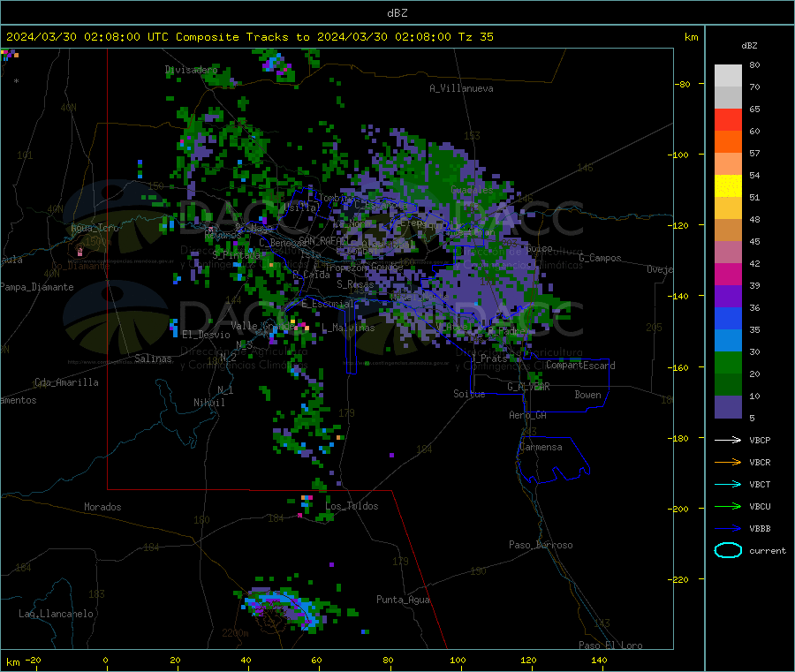This screenshot has height=672, width=795.
Task: Pick the slate purple 5-10 dBZ band
Action: [728, 407]
